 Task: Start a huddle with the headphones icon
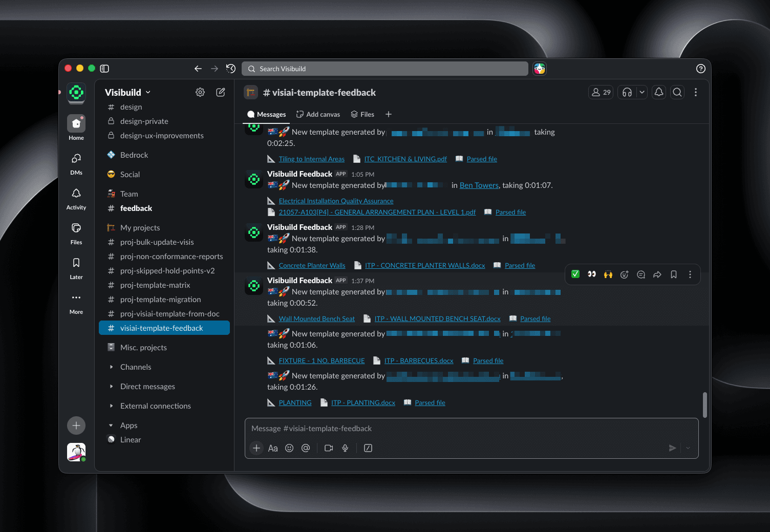point(627,92)
